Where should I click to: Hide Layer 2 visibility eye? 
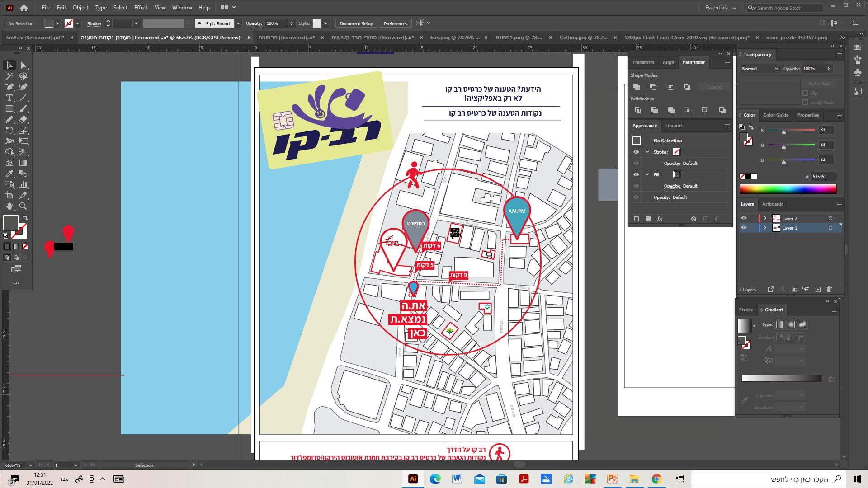point(744,218)
